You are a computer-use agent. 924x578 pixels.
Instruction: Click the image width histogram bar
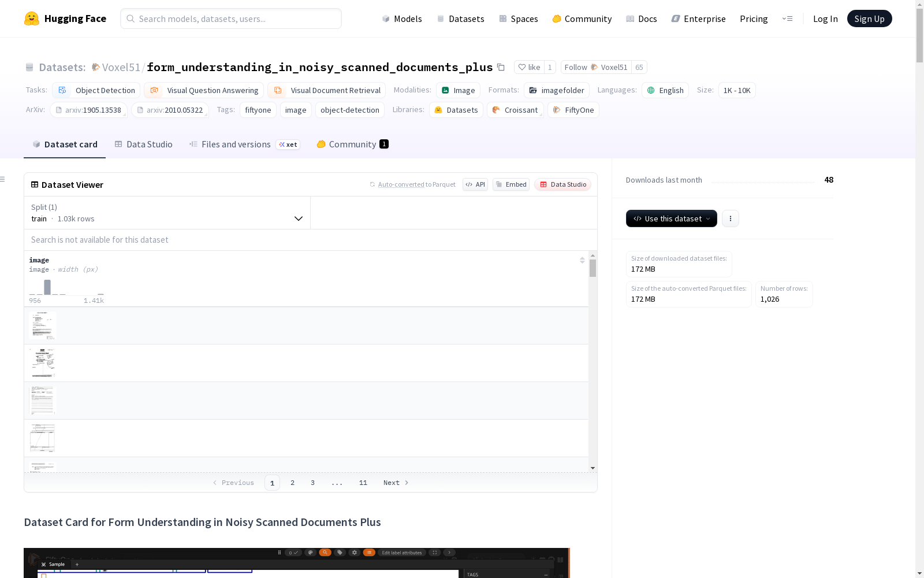47,287
